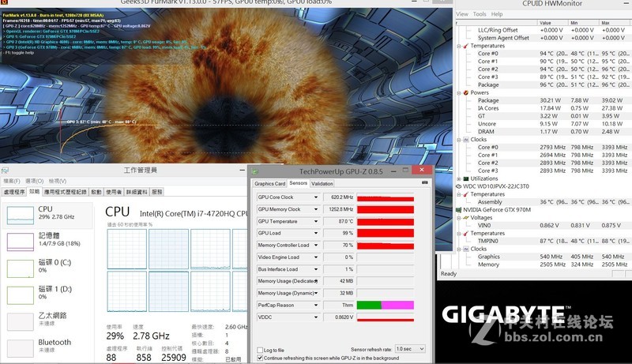Click the Max column header in HWMonitor
The image size is (632, 364).
coord(615,23)
